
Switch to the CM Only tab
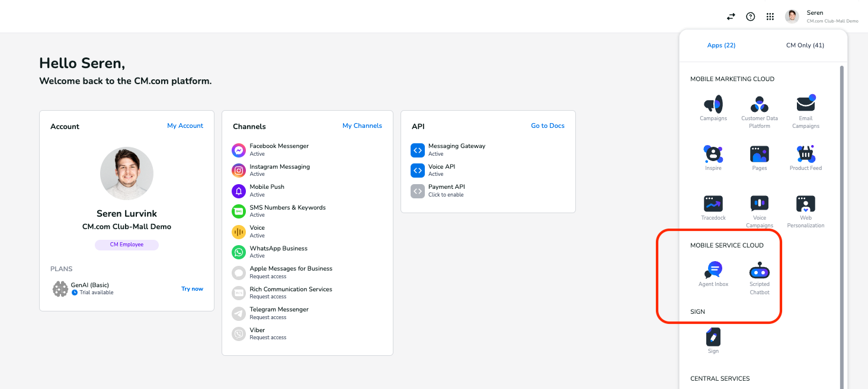[x=805, y=44]
